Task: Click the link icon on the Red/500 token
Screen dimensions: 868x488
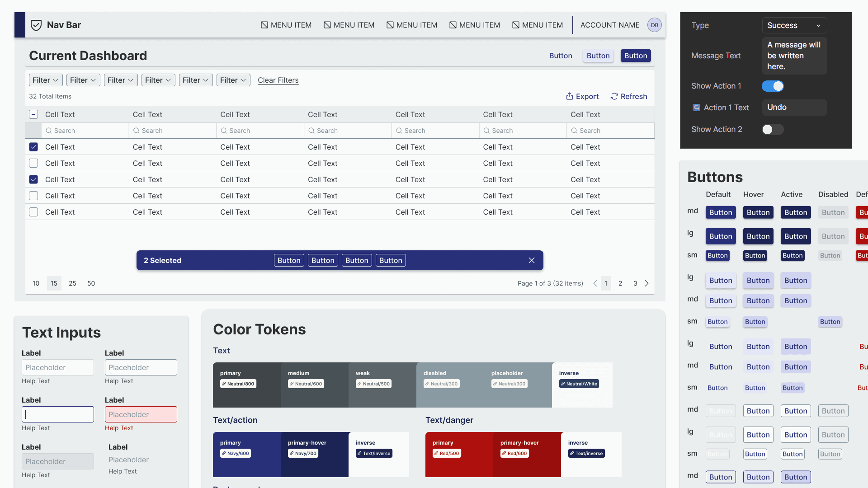Action: coord(436,453)
